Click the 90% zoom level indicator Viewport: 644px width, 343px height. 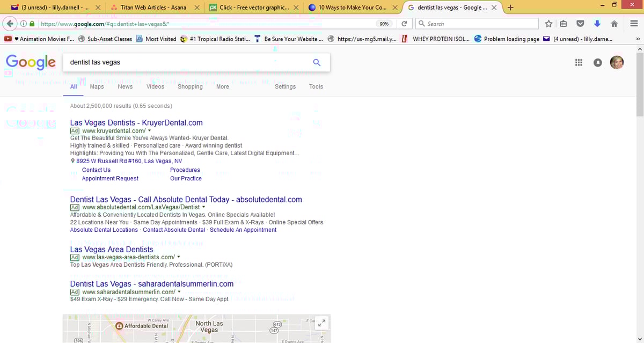384,24
